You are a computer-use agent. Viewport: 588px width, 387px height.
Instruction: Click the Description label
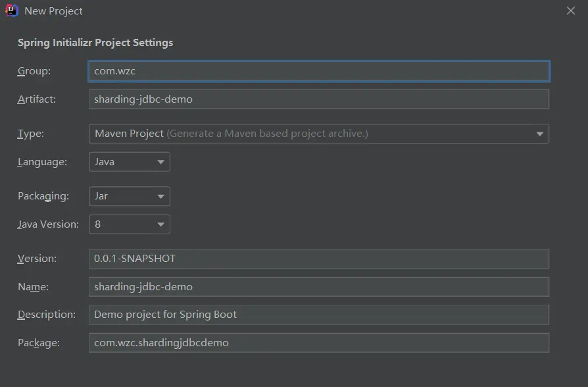point(47,315)
